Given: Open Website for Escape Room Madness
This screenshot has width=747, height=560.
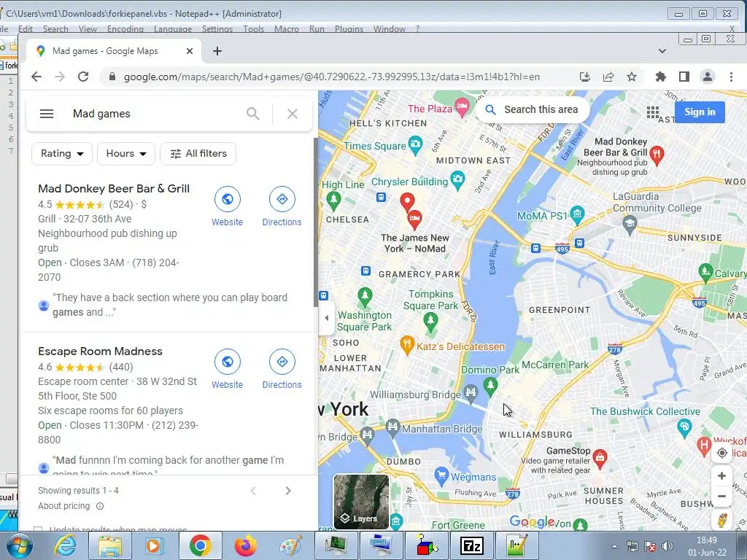Looking at the screenshot, I should 228,369.
